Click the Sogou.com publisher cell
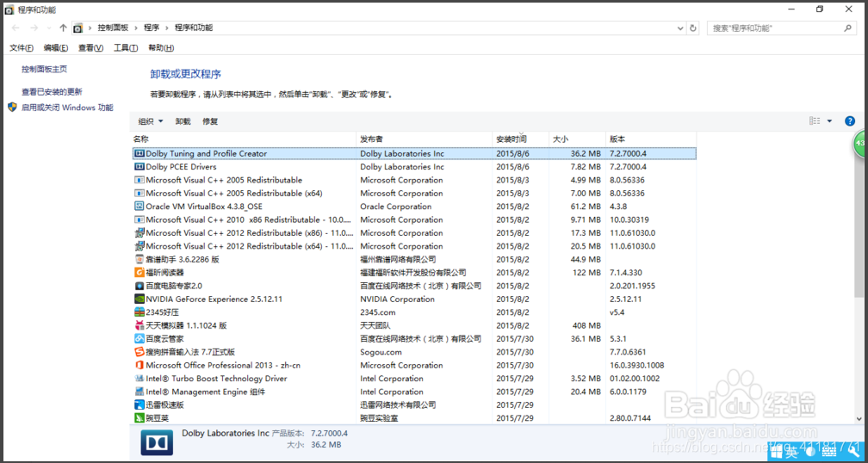Image resolution: width=868 pixels, height=463 pixels. tap(381, 352)
